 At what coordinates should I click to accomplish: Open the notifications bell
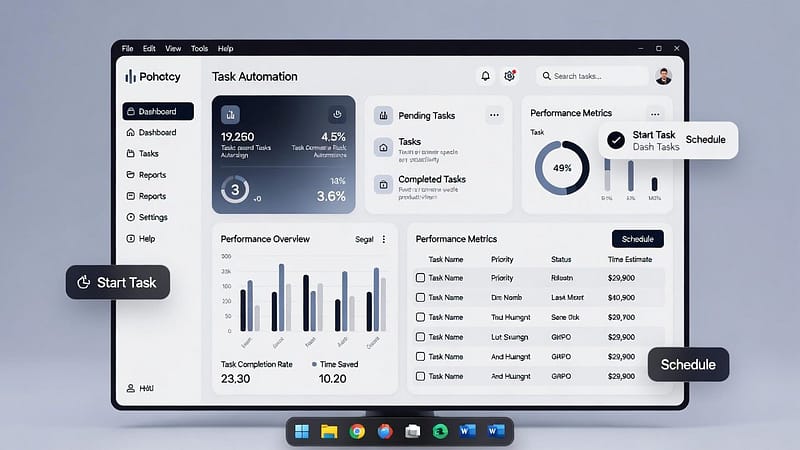[485, 76]
